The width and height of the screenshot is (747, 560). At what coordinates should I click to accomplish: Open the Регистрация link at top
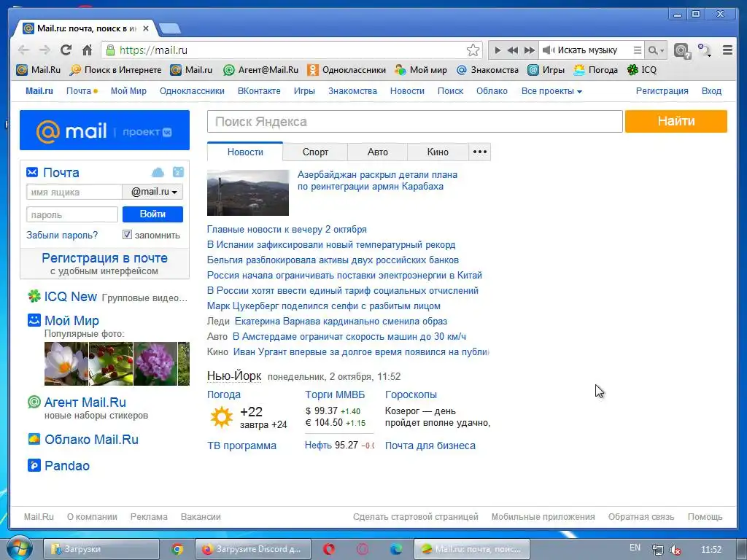tap(662, 91)
